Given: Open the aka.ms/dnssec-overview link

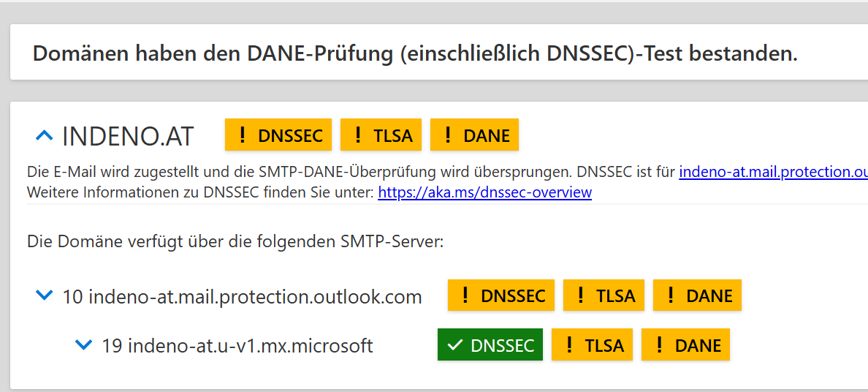Looking at the screenshot, I should coord(484,193).
